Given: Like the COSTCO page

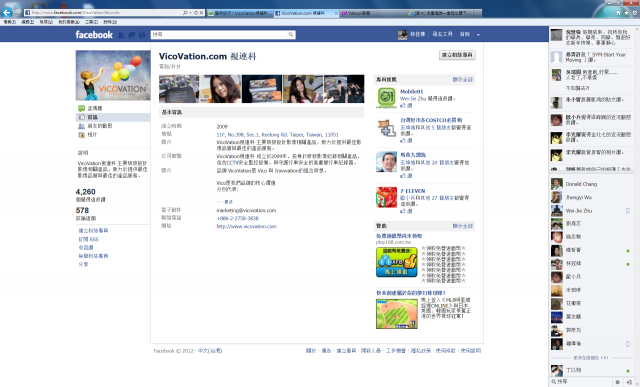Looking at the screenshot, I should click(406, 140).
